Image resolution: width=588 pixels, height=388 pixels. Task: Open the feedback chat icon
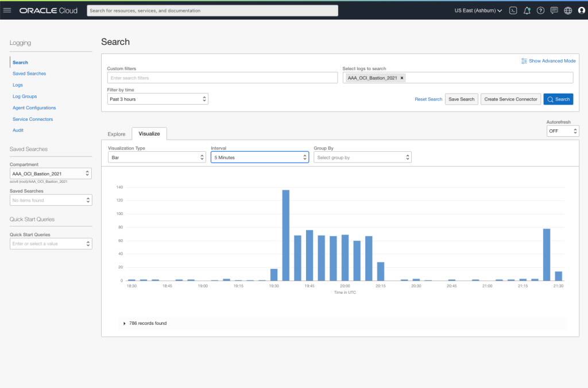point(554,10)
